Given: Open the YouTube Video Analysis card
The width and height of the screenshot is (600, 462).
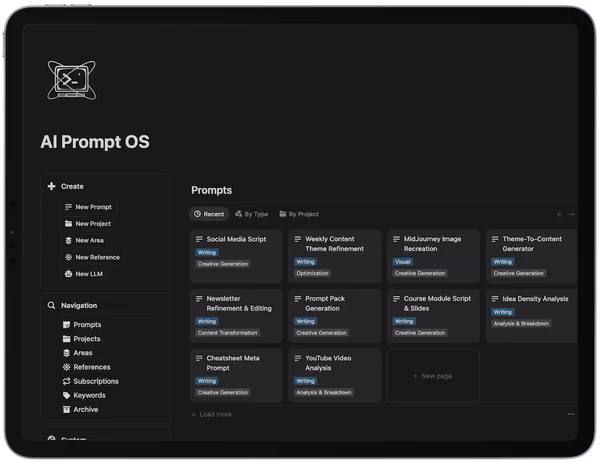Looking at the screenshot, I should pos(334,375).
